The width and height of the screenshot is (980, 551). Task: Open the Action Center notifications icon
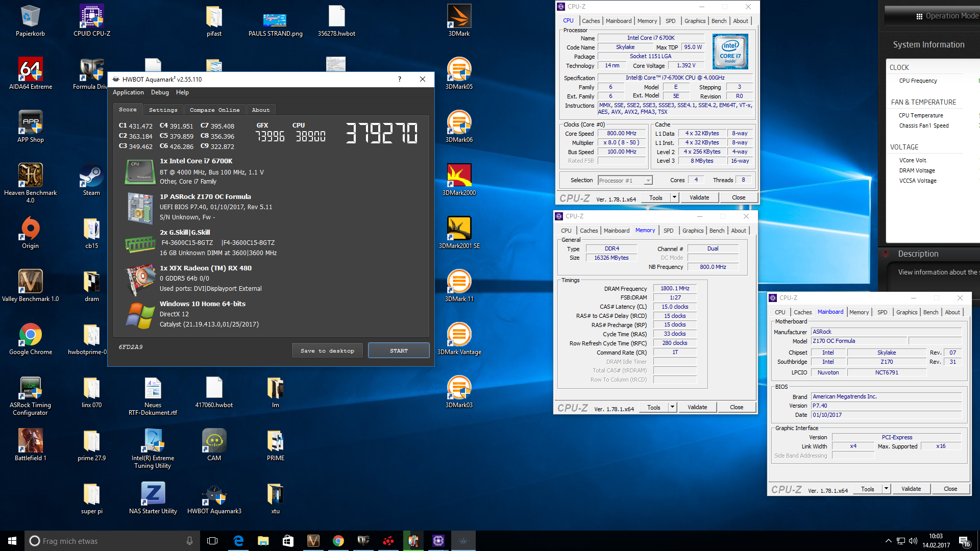(964, 541)
